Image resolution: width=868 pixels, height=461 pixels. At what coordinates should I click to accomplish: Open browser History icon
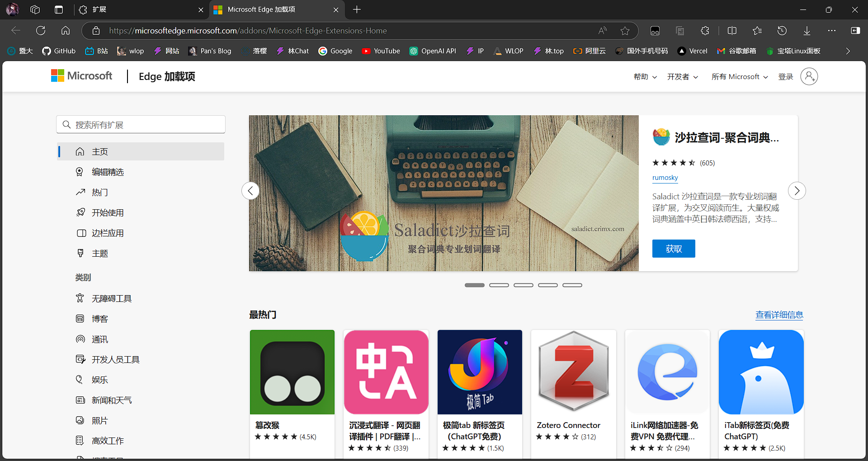click(x=782, y=31)
